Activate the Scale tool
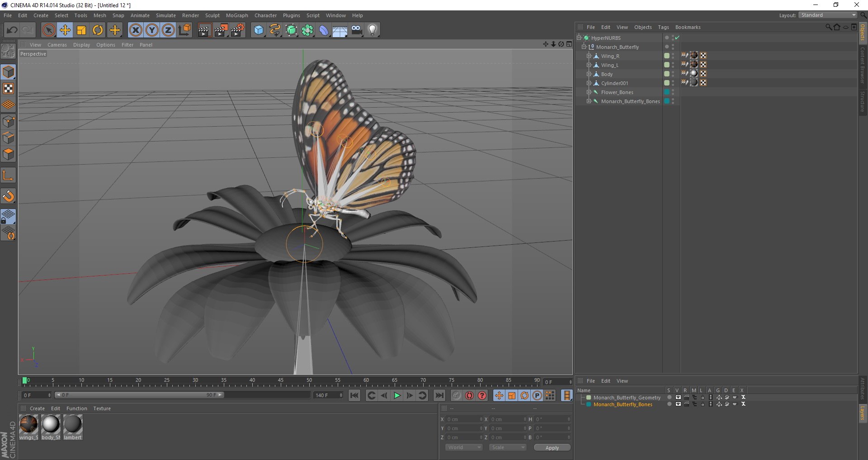 (x=81, y=30)
